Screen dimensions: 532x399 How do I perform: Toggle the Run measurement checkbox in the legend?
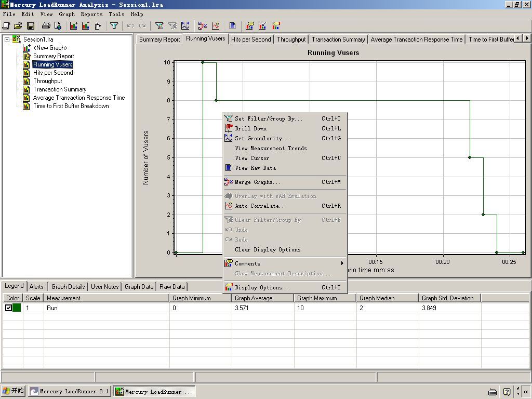pos(8,308)
